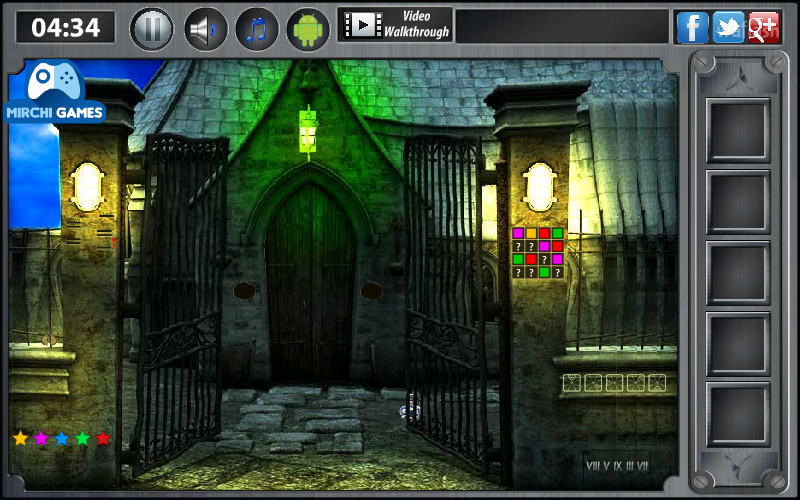Click the first question mark in grid's second row
This screenshot has width=800, height=500.
click(x=518, y=246)
